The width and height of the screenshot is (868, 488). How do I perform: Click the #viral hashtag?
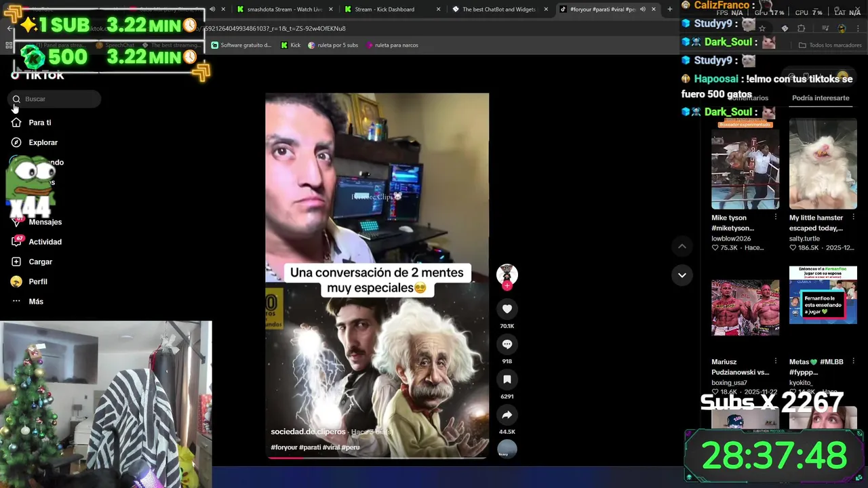331,447
